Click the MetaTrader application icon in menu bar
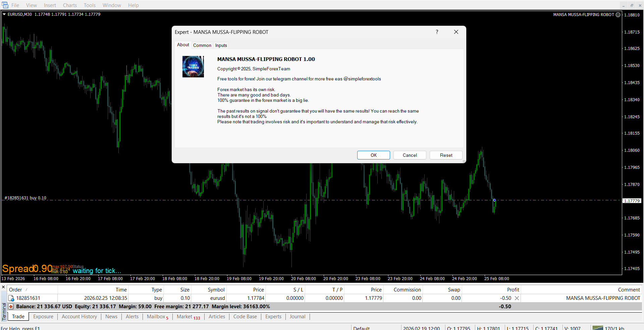Image resolution: width=644 pixels, height=330 pixels. [5, 5]
